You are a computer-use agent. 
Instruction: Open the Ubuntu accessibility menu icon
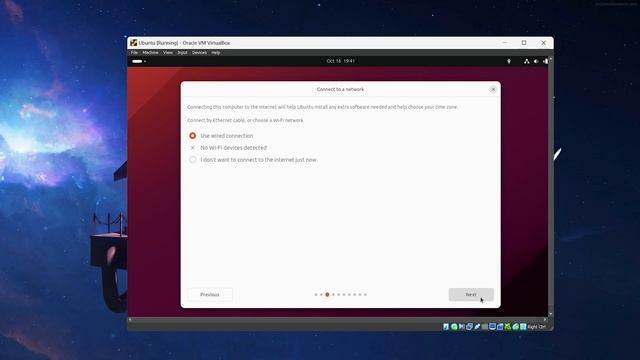(x=509, y=61)
